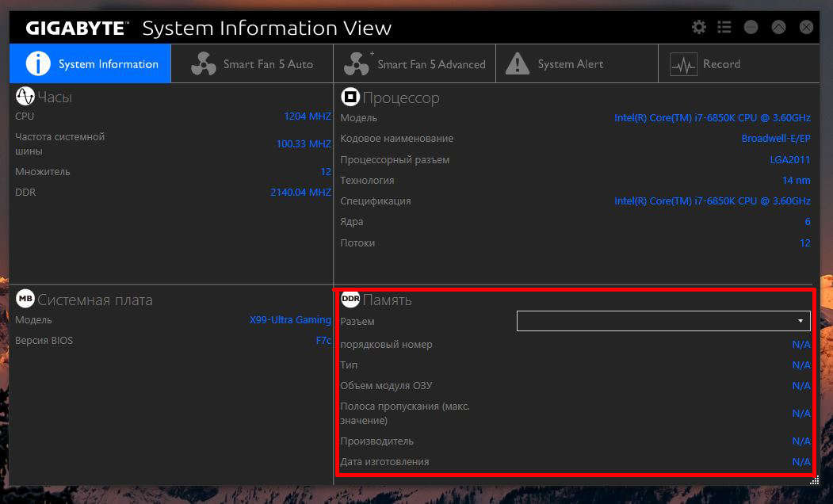Click the Технология value 14 nm

797,180
